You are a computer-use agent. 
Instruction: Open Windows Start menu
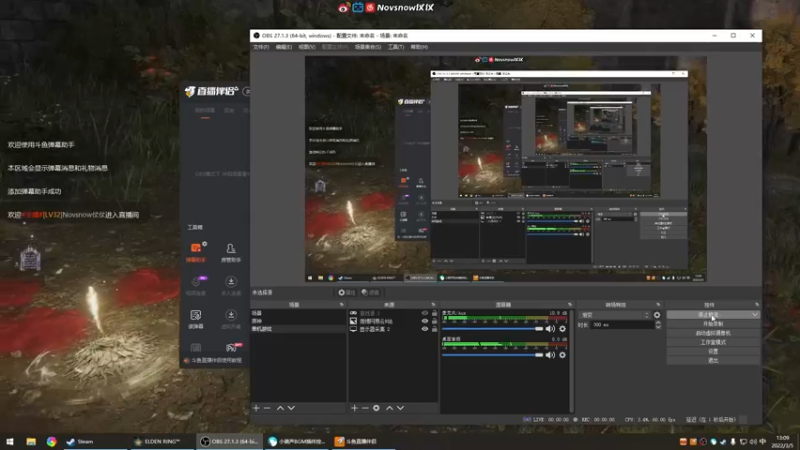(x=10, y=442)
